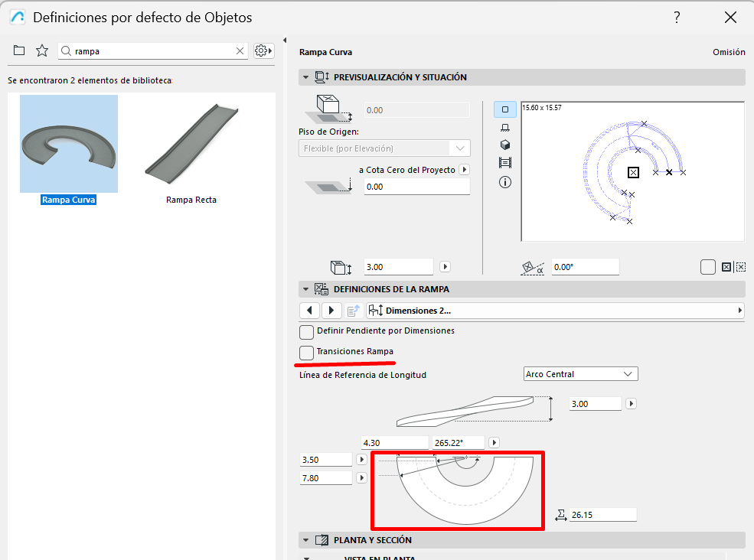
Task: Select the 2D plan preview icon
Action: click(504, 109)
